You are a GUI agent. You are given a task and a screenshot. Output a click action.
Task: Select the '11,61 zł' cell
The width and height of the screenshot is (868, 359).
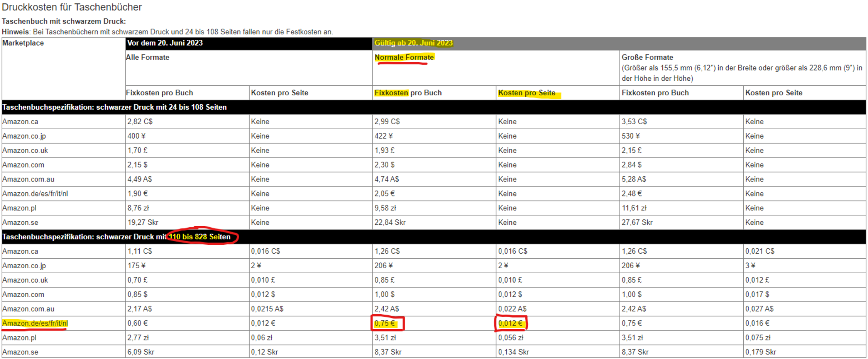682,208
